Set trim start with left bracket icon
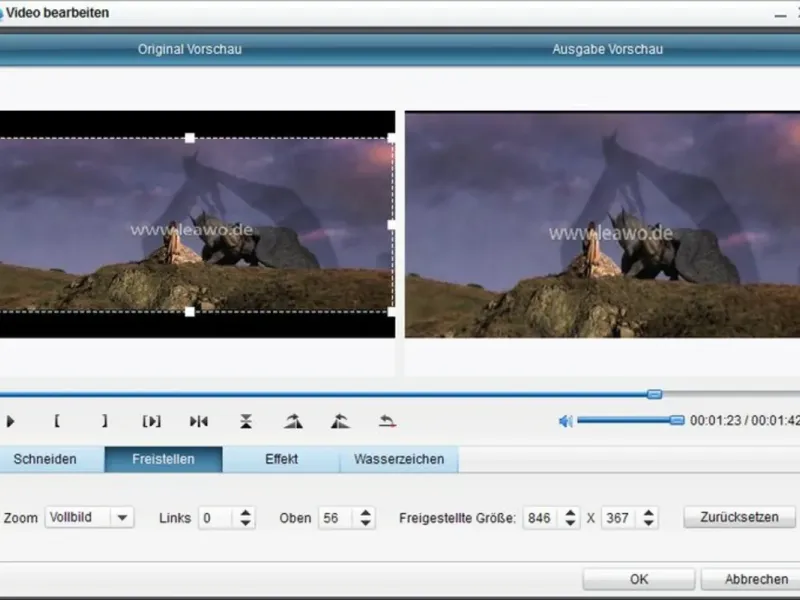Screen dimensions: 800x600 tap(57, 421)
